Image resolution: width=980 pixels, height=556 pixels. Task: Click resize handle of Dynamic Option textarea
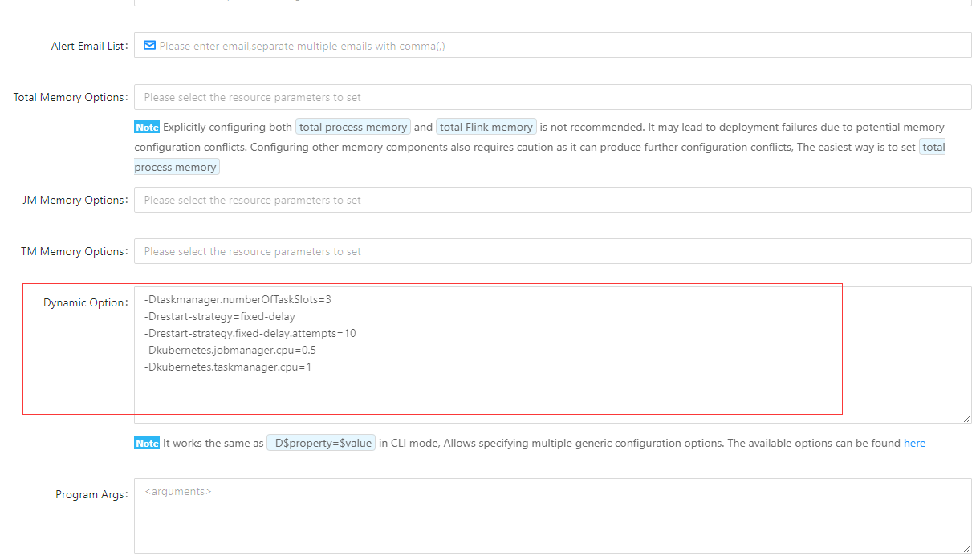coord(966,418)
